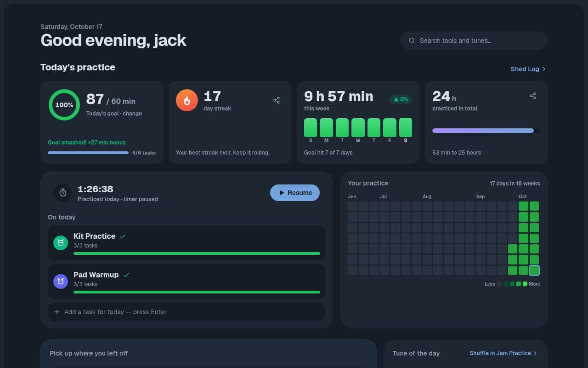Click the Tune of the day heading
Image resolution: width=588 pixels, height=368 pixels.
pos(416,353)
